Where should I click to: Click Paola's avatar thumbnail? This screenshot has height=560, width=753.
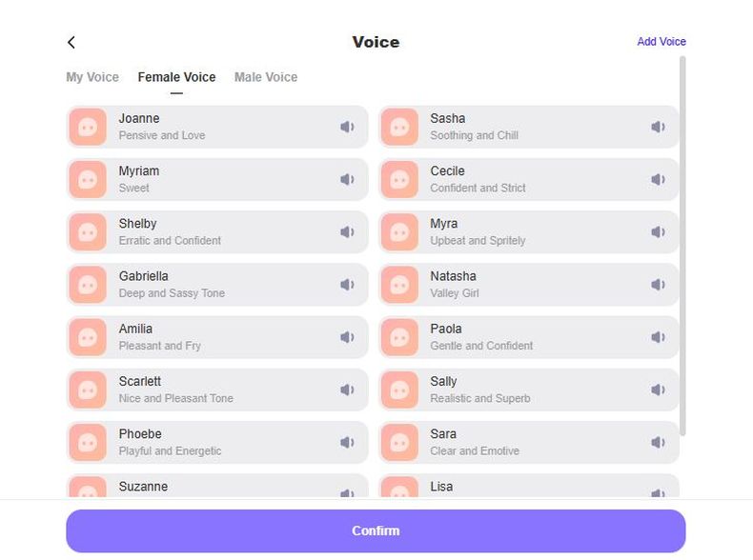(x=399, y=337)
